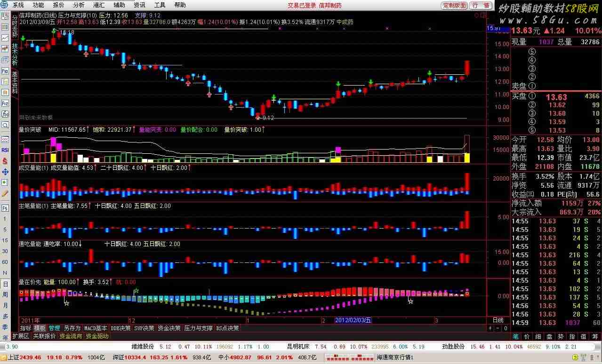Select the 细 detail tab

[x=538, y=336]
